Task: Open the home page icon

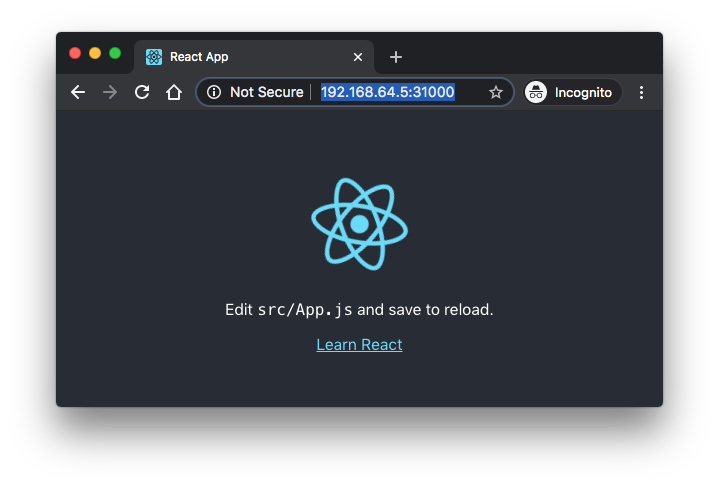Action: (174, 92)
